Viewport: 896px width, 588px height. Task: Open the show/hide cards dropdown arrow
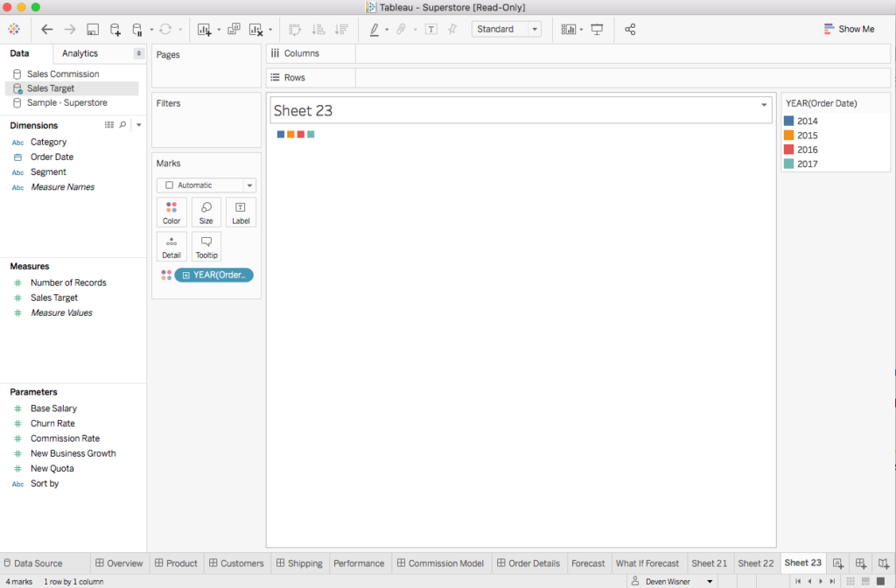(581, 30)
